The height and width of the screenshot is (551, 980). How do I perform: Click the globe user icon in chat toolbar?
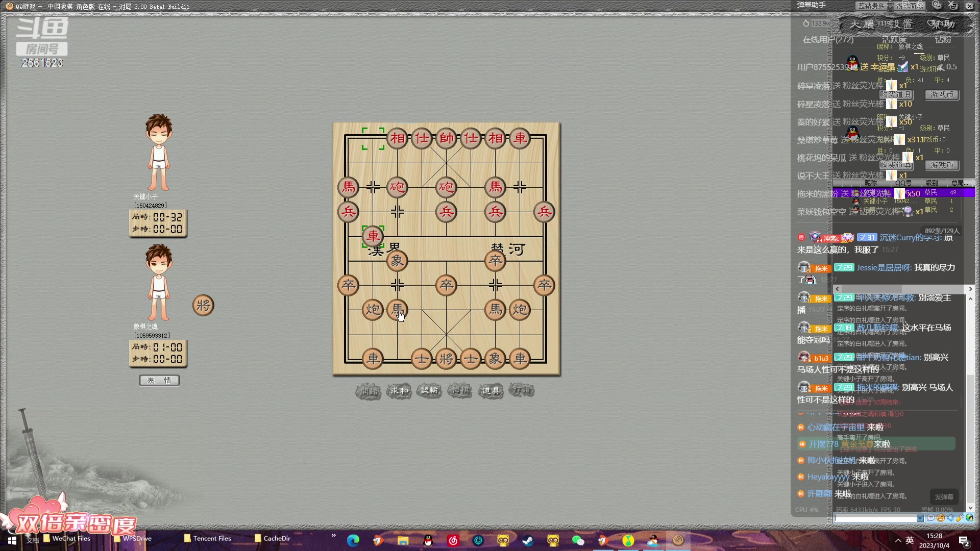click(970, 518)
